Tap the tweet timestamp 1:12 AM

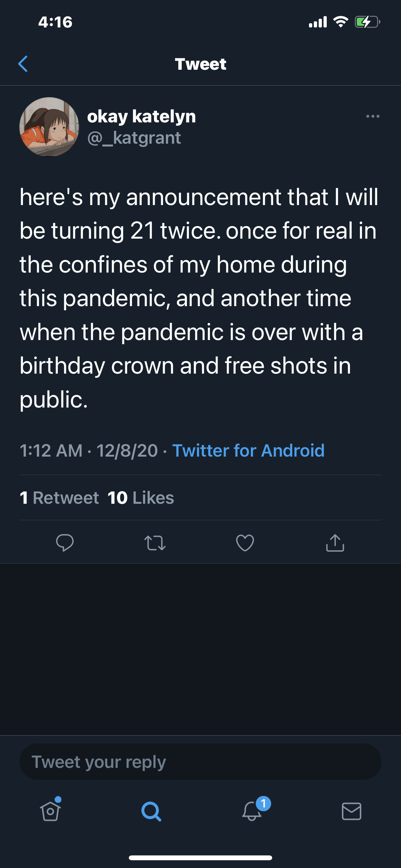tap(51, 450)
